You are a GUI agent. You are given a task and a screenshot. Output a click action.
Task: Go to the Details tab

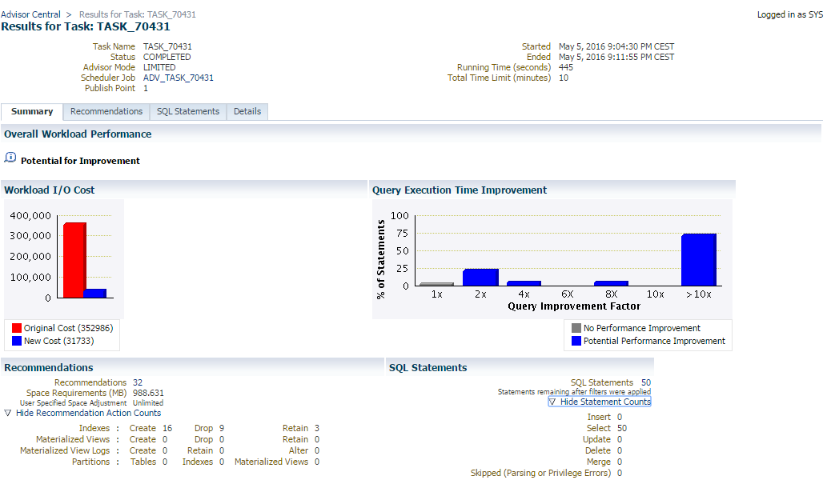247,112
